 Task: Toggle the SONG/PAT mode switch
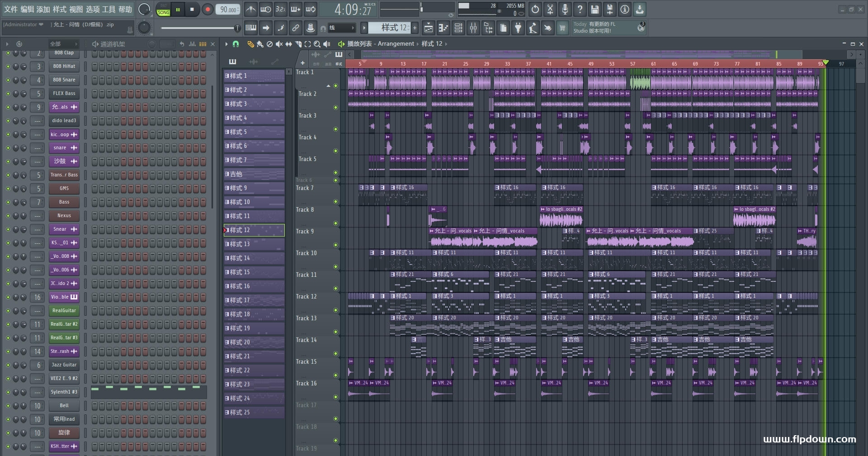[x=163, y=9]
